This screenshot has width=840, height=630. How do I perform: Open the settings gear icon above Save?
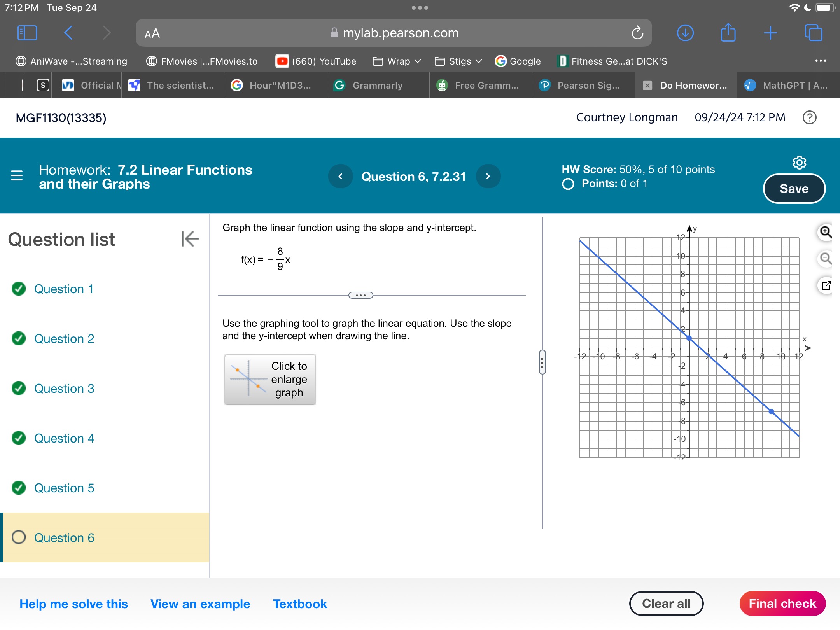pos(799,163)
